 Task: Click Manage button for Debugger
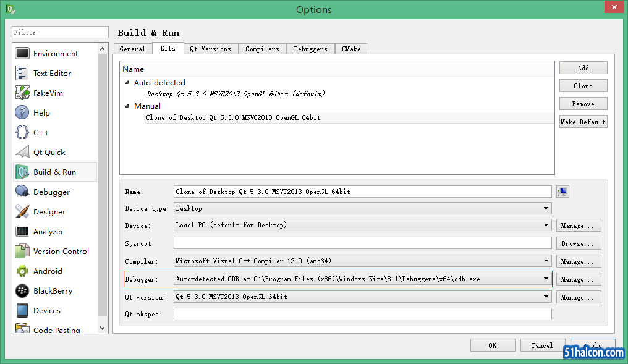click(x=579, y=279)
